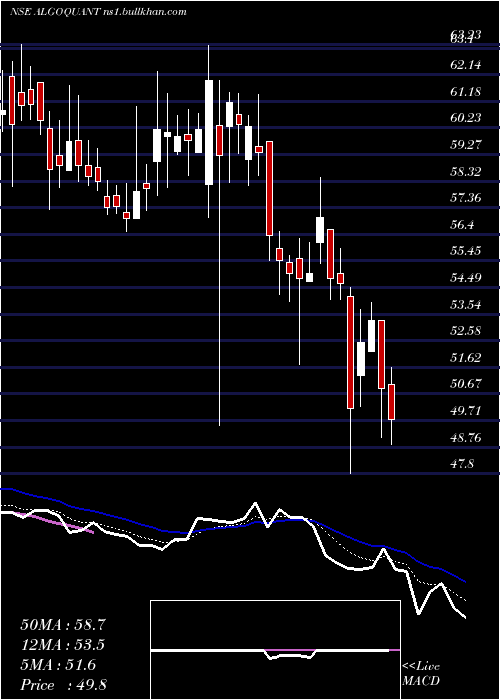500x700 pixels.
Task: Click the 62.14 price axis label
Action: point(466,65)
